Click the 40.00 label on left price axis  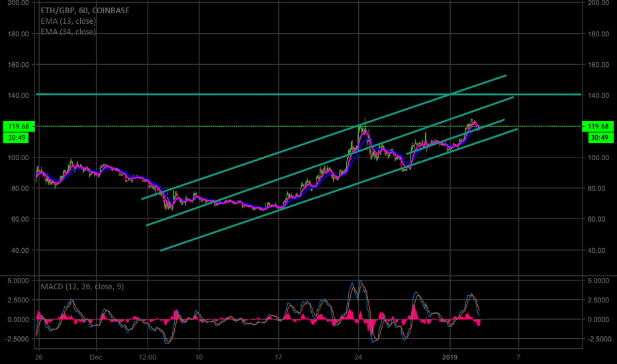point(20,250)
